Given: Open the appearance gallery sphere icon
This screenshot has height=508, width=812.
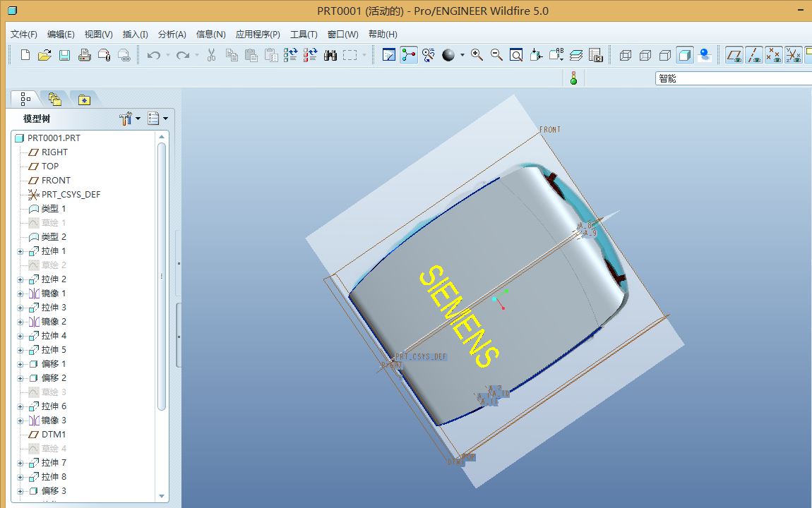Looking at the screenshot, I should point(448,55).
